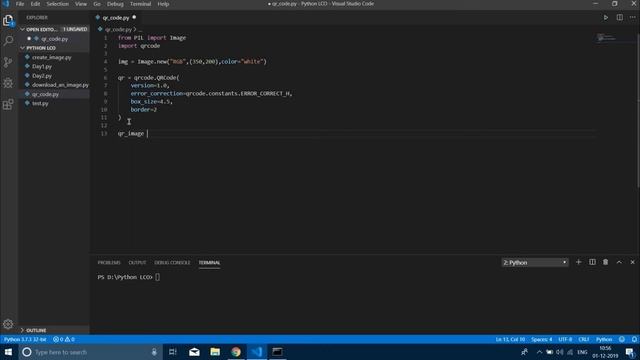Open Windows action center notifications
Screen dimensions: 640x360
coord(630,352)
